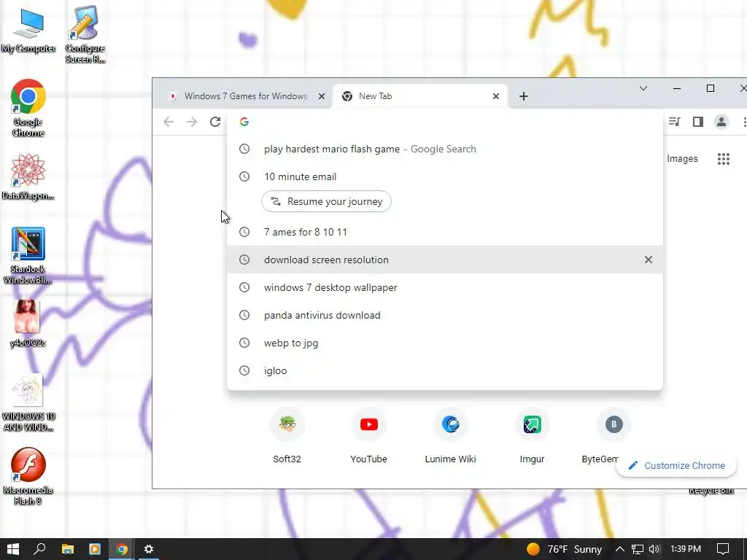The image size is (747, 560).
Task: Open notification center icon
Action: coord(723,549)
